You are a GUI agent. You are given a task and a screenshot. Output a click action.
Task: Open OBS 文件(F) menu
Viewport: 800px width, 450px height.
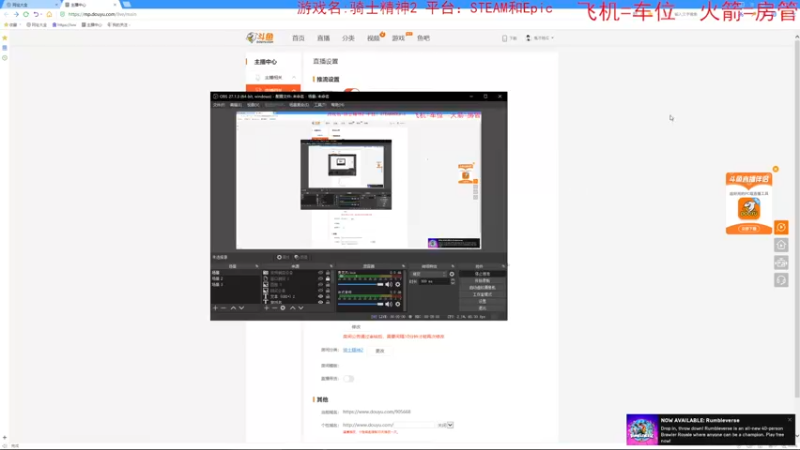(x=219, y=105)
